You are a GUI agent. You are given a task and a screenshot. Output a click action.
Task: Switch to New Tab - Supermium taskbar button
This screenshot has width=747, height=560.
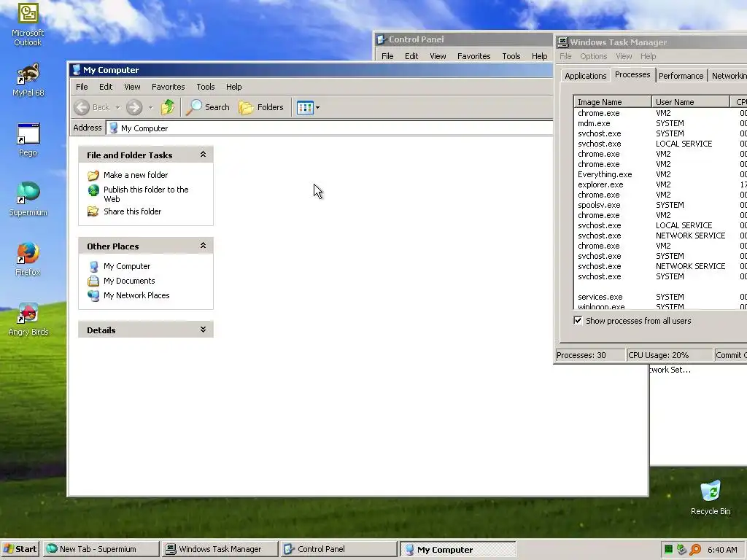tap(101, 549)
